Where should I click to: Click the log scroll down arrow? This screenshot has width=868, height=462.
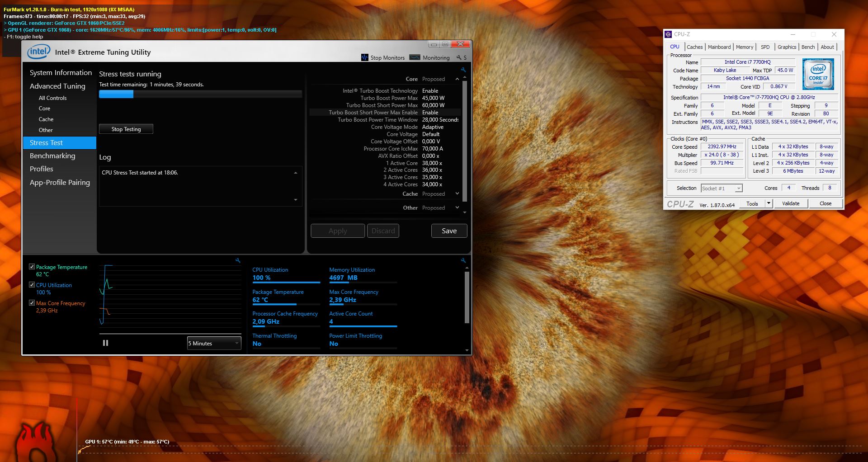[296, 200]
